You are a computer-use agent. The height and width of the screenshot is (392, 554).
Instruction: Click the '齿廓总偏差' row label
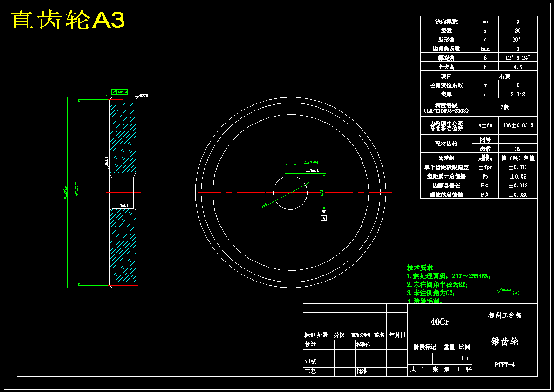point(446,185)
